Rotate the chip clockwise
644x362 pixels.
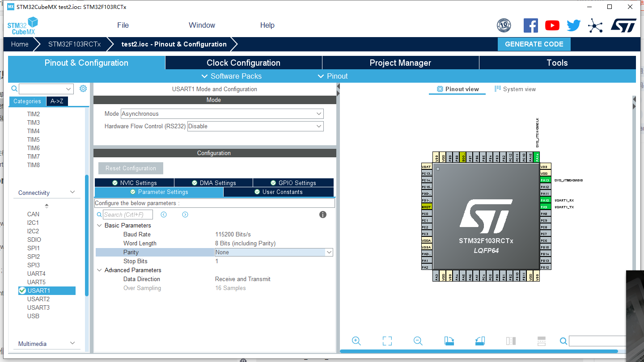[x=449, y=341]
